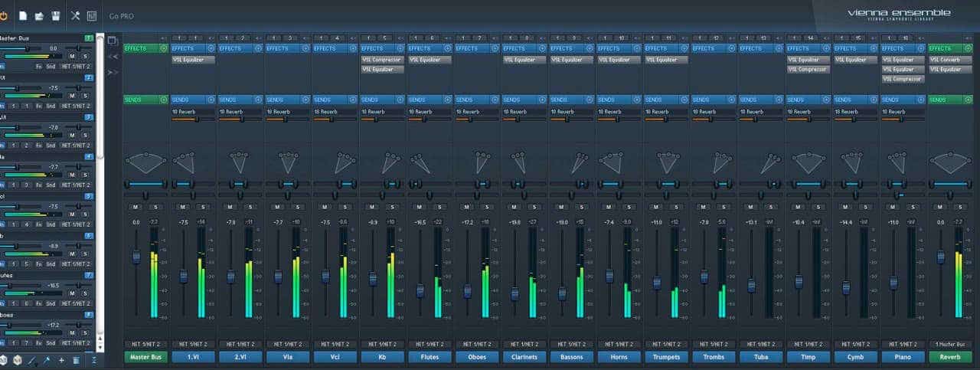Image resolution: width=980 pixels, height=370 pixels.
Task: Click the power pan display on Timp channel
Action: [x=808, y=162]
